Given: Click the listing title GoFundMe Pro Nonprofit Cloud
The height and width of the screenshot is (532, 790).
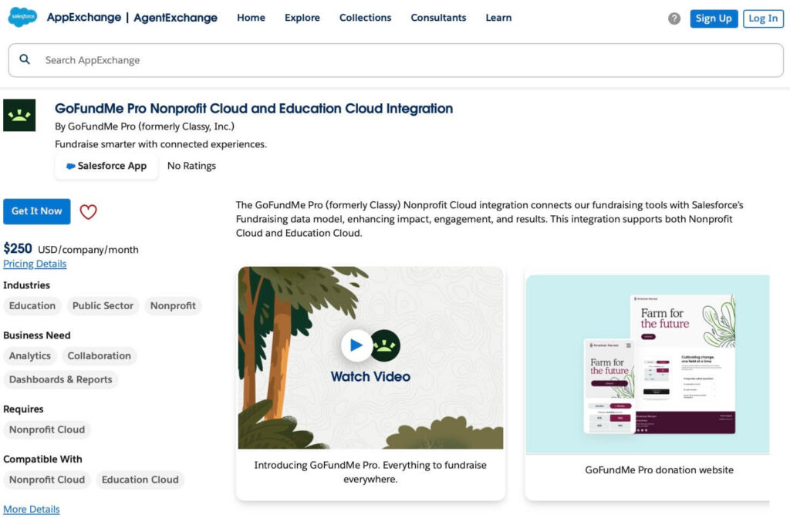Looking at the screenshot, I should click(253, 109).
